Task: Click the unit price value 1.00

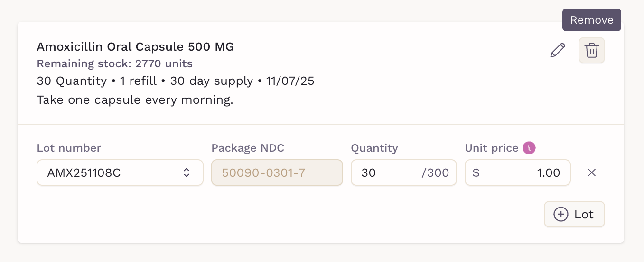Action: pyautogui.click(x=548, y=173)
